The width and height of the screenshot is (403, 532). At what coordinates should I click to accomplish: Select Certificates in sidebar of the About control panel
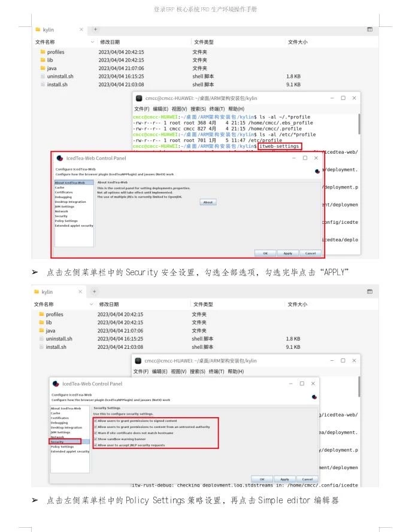[x=63, y=192]
